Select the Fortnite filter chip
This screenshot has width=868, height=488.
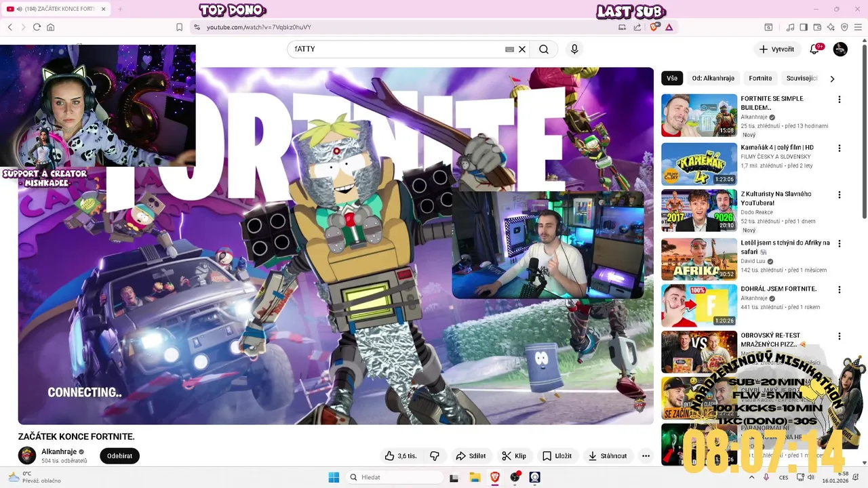760,79
